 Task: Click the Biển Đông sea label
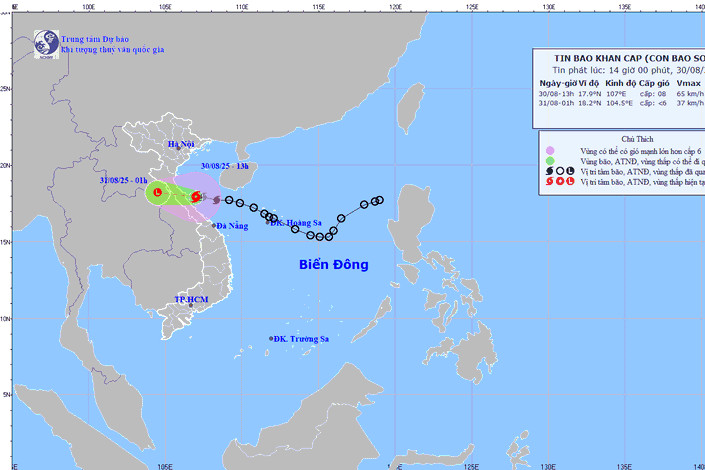click(333, 265)
